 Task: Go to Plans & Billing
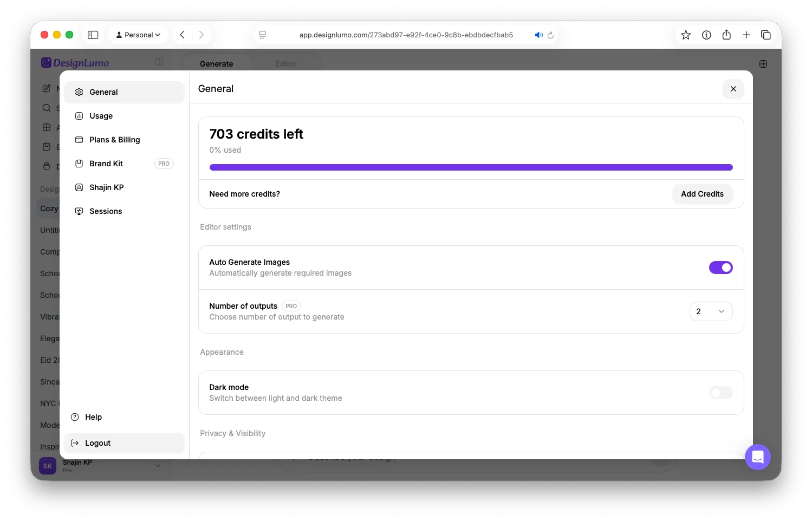124,140
